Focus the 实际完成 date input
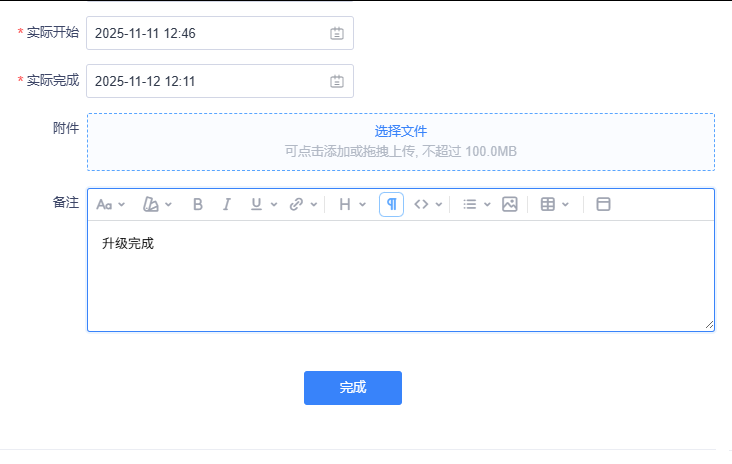 tap(220, 81)
